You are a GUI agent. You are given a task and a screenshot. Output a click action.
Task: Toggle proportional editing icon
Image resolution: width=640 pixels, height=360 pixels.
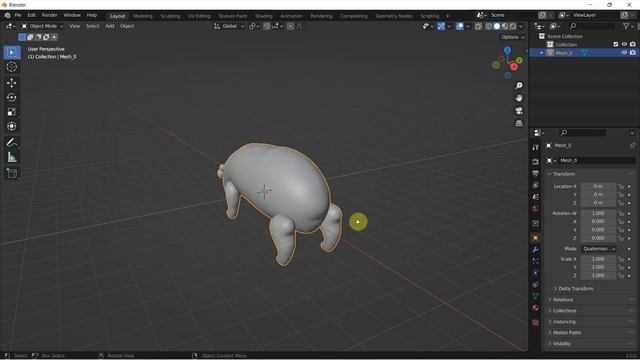[290, 27]
